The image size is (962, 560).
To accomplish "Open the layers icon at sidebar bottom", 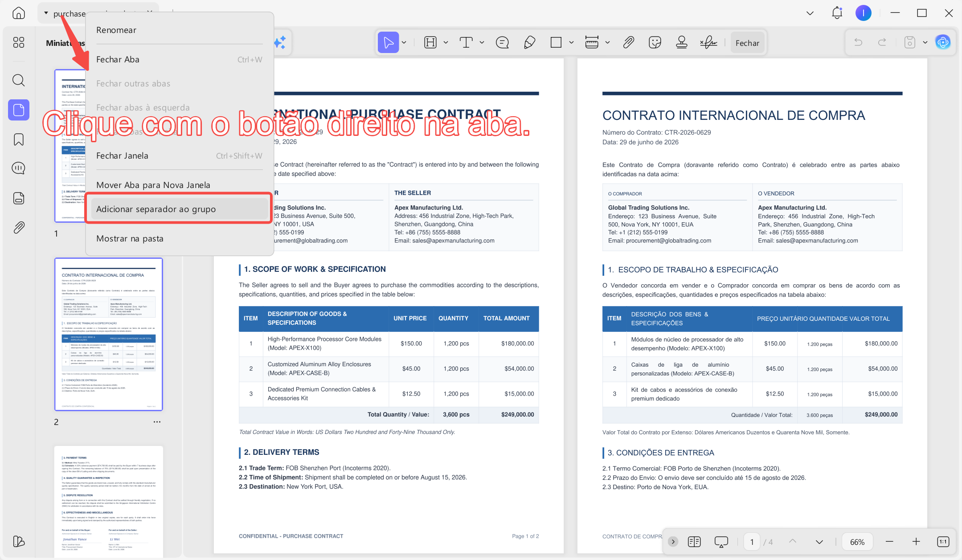I will [x=19, y=541].
